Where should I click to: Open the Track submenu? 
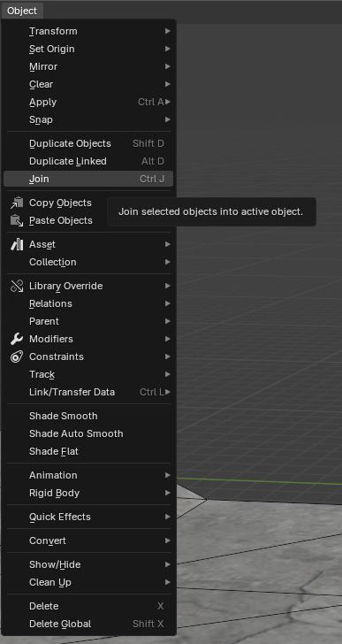[88, 374]
